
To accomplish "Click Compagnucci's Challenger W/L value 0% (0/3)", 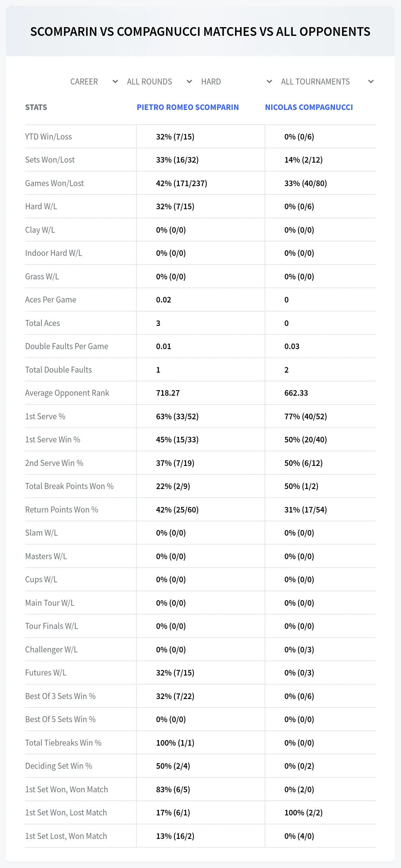I will [x=299, y=650].
